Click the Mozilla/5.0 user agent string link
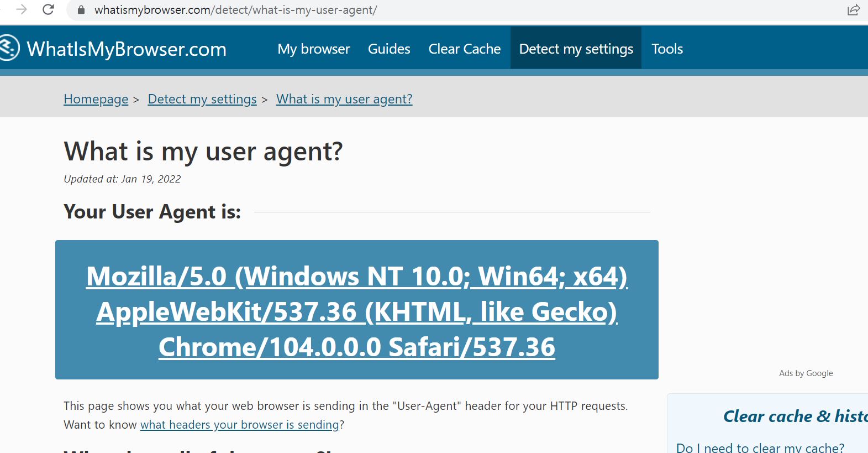Viewport: 868px width, 453px height. point(357,311)
